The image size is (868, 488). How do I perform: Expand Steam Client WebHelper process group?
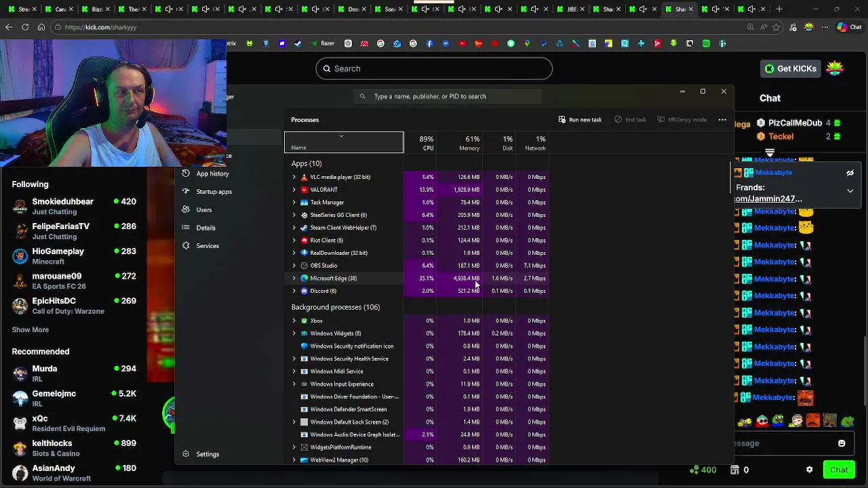[x=294, y=228]
